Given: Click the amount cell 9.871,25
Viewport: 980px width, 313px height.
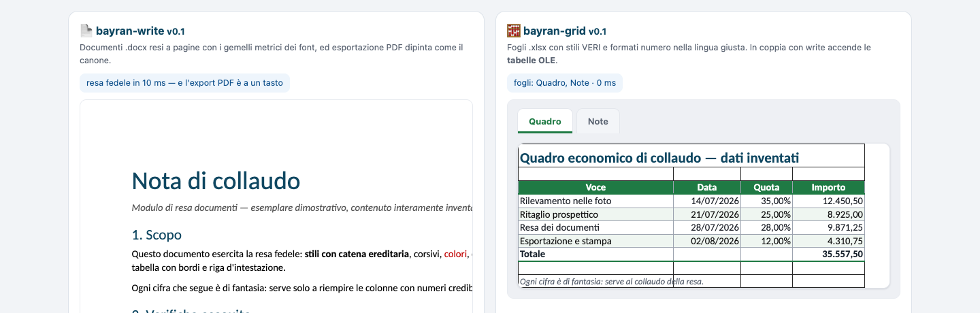Looking at the screenshot, I should pos(828,227).
